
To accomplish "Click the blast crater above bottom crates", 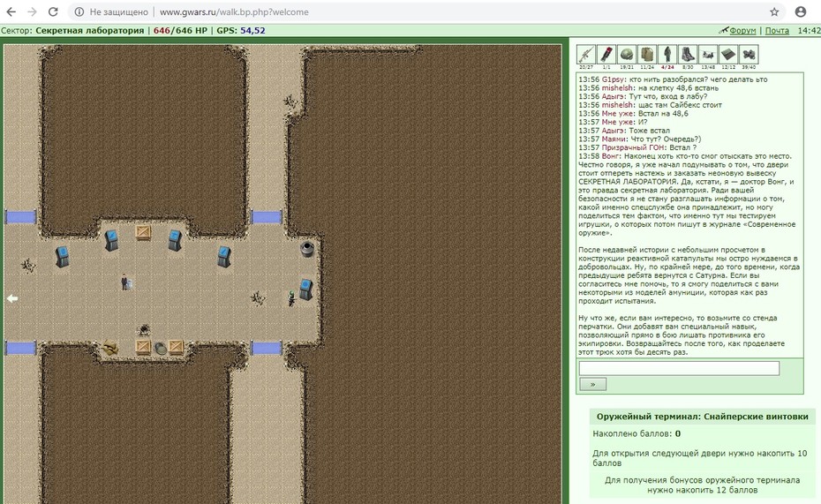I will tap(143, 330).
